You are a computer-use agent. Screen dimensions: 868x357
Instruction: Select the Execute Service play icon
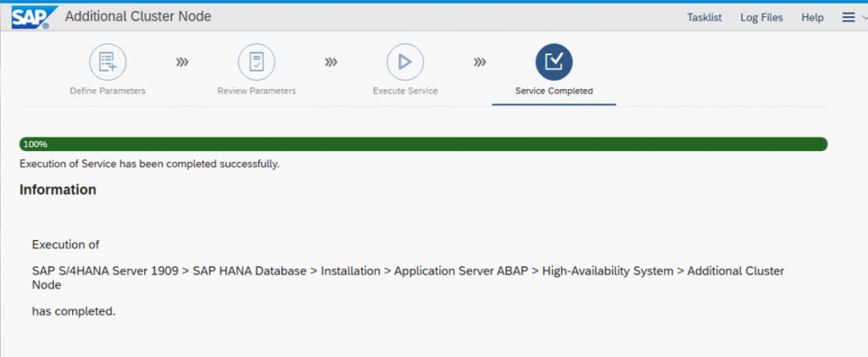(405, 62)
